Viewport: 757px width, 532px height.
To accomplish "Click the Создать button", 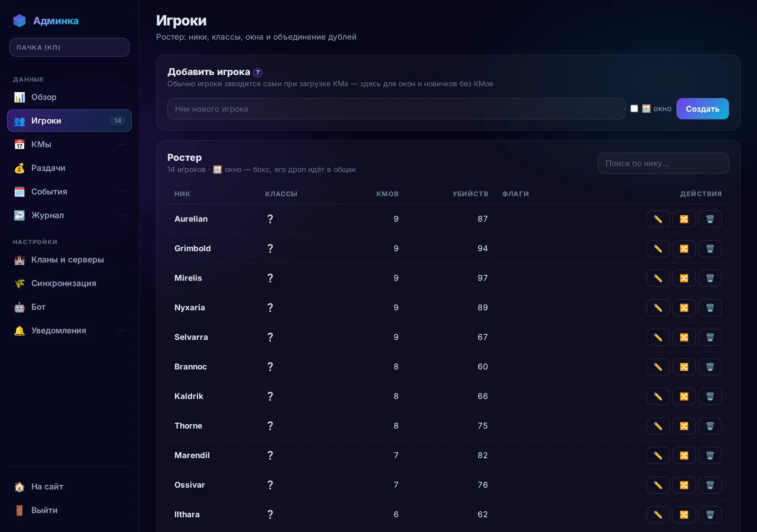I will 703,109.
